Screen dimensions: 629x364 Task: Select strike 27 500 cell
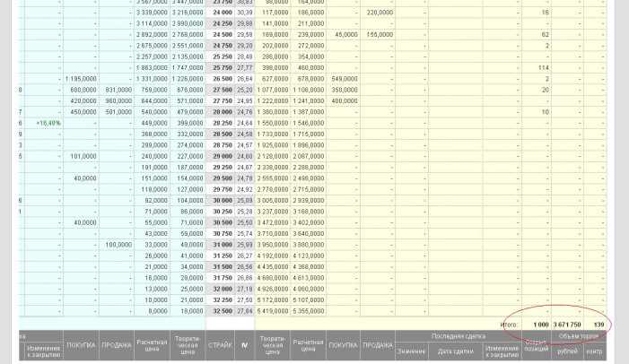(220, 90)
